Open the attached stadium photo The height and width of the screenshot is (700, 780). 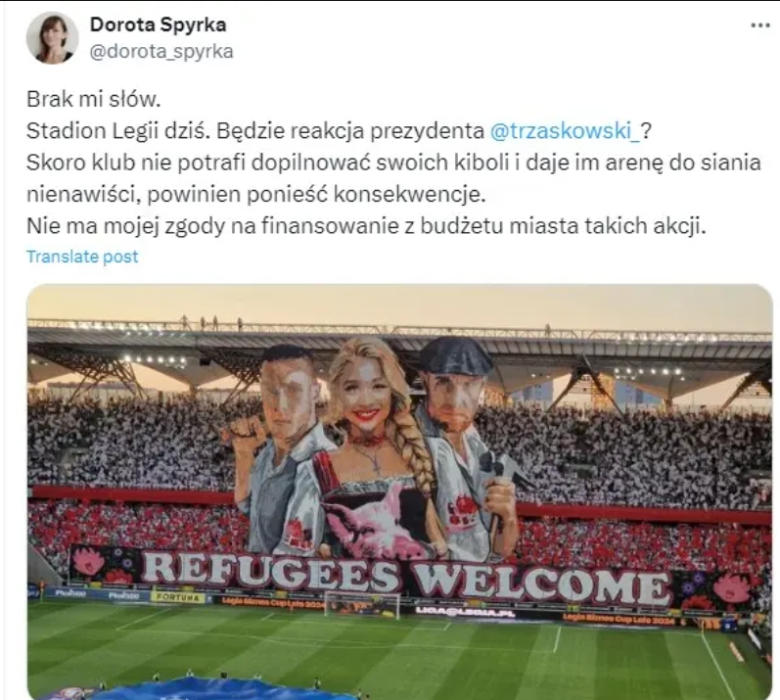[x=399, y=491]
